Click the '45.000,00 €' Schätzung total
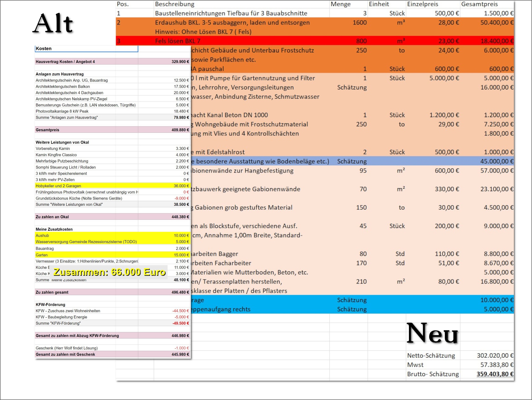Viewport: 532px width, 400px height. pyautogui.click(x=497, y=161)
